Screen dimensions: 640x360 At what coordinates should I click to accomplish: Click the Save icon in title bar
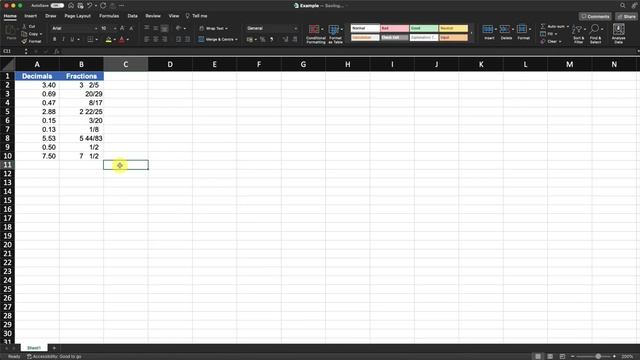coord(80,6)
